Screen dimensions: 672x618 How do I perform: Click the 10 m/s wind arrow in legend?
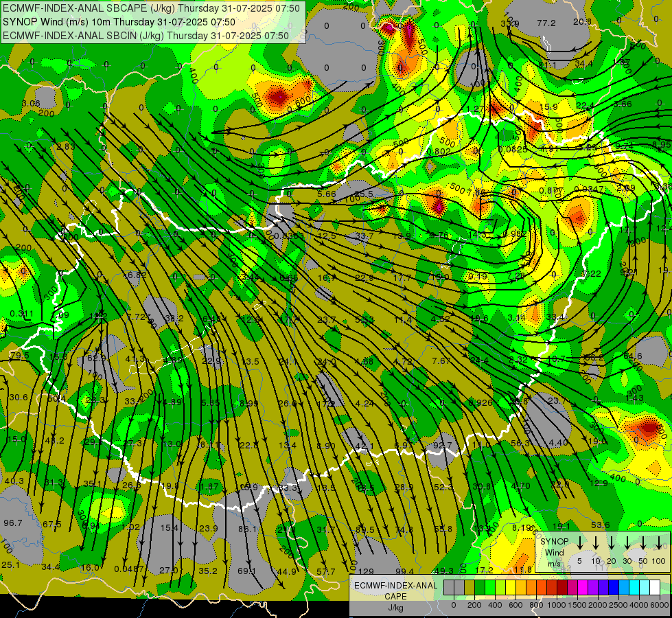[596, 542]
